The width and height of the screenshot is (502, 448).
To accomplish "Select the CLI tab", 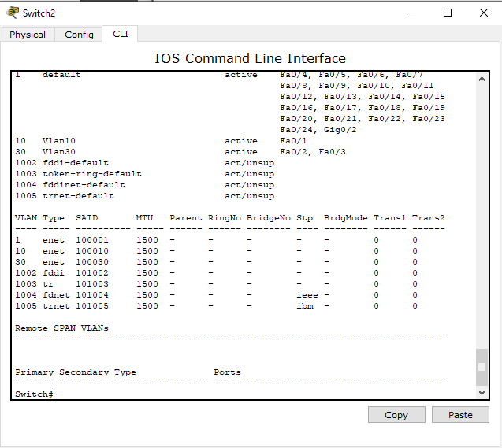I will [121, 34].
